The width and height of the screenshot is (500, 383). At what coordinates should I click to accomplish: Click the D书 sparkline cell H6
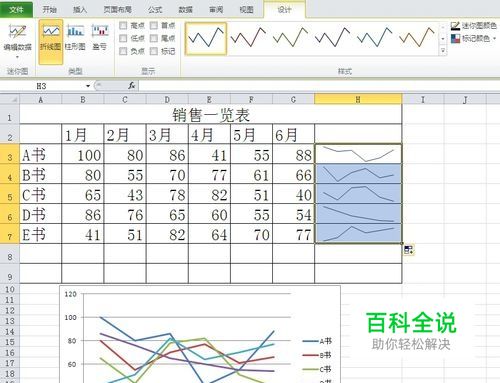tap(358, 214)
